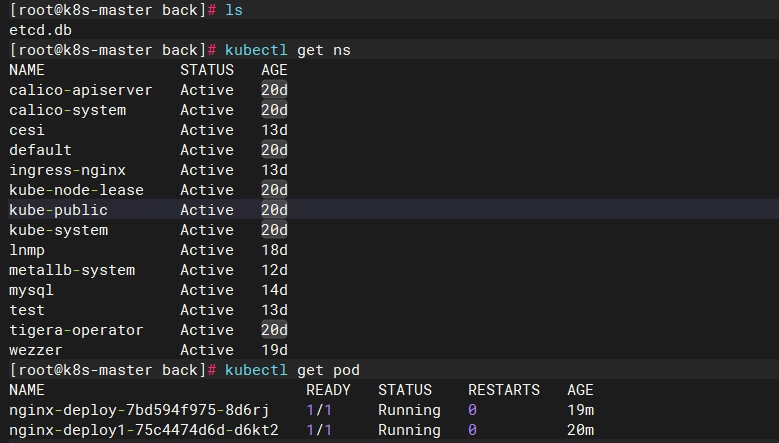Select pod name 'nginx-deploy-7bd594f975-8d6rj'
The height and width of the screenshot is (443, 779).
(139, 410)
